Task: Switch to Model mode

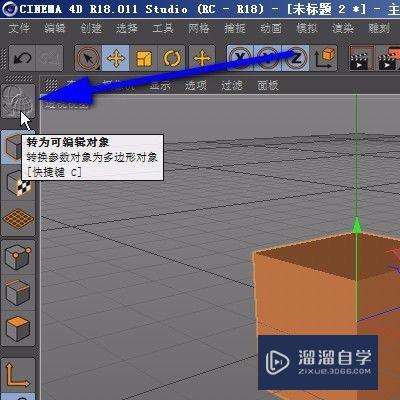Action: [13, 147]
